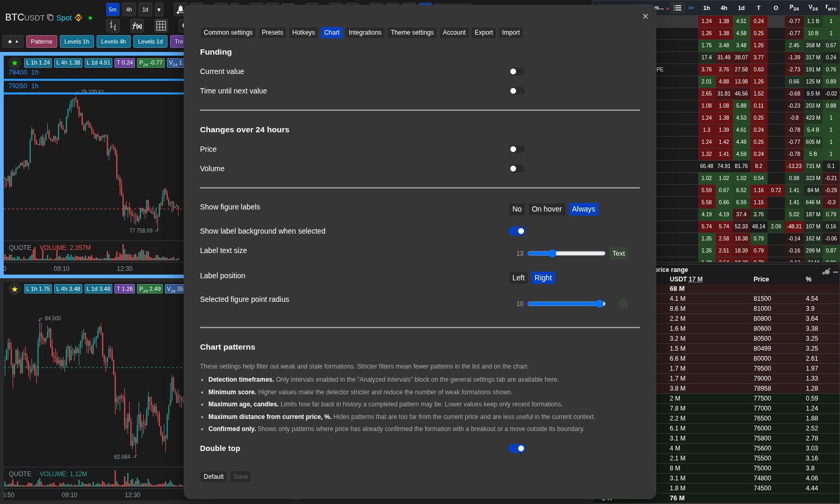840x504 pixels.
Task: Close the settings dialog
Action: [645, 16]
